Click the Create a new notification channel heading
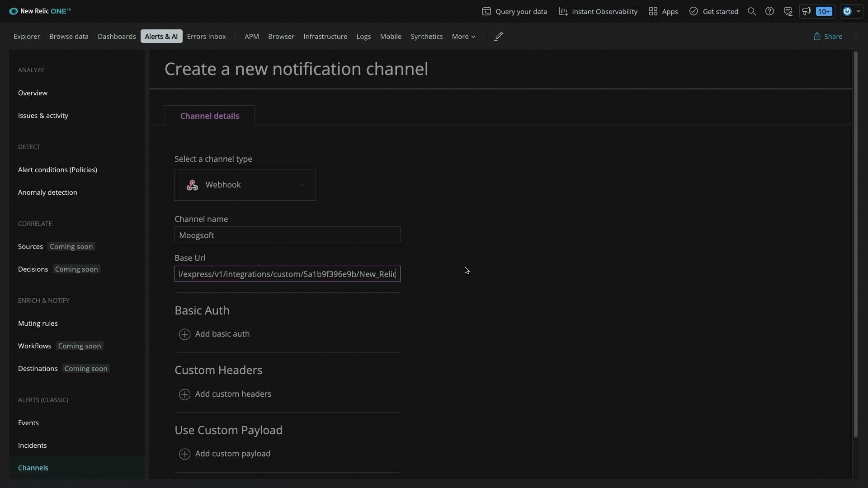The width and height of the screenshot is (868, 488). tap(296, 69)
